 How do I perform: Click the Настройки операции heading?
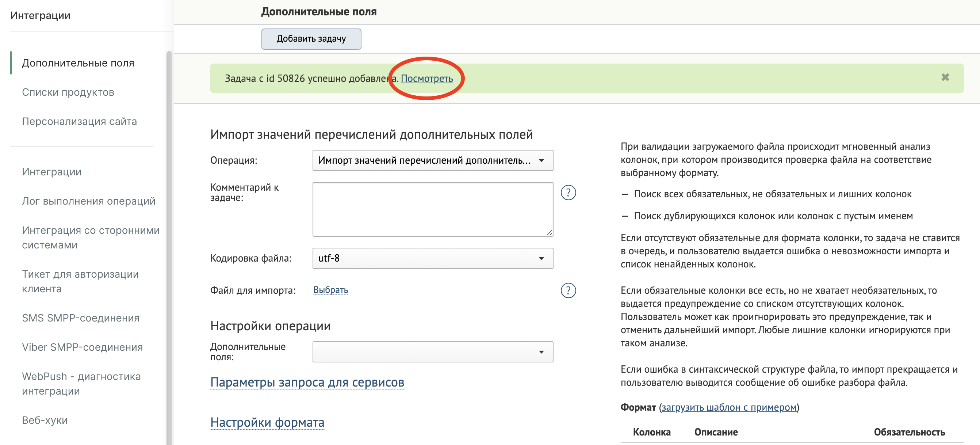(x=271, y=326)
